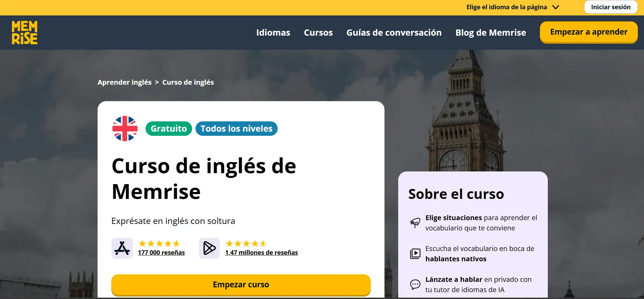Click the App Store icon
Viewport: 644px width, 299px height.
tap(122, 248)
